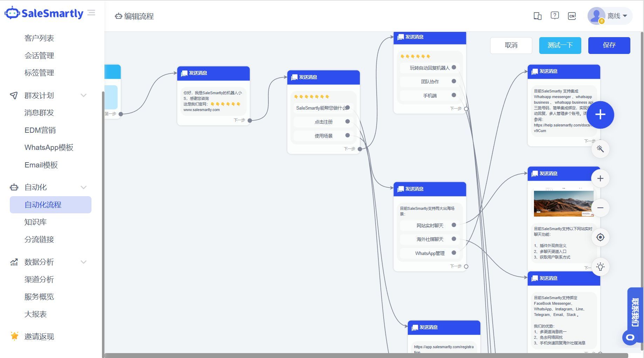Open 服务概览 in sidebar
The image size is (644, 358).
pyautogui.click(x=39, y=297)
